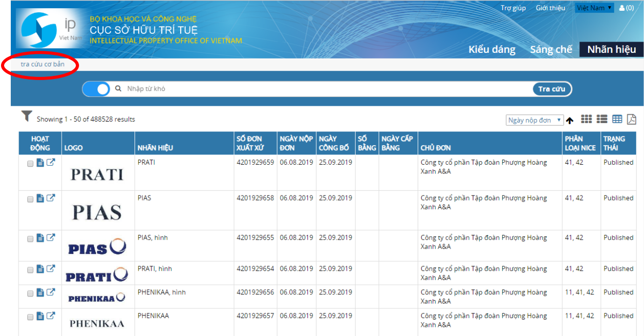Click application number 4201929658
This screenshot has height=336, width=644.
coord(256,198)
